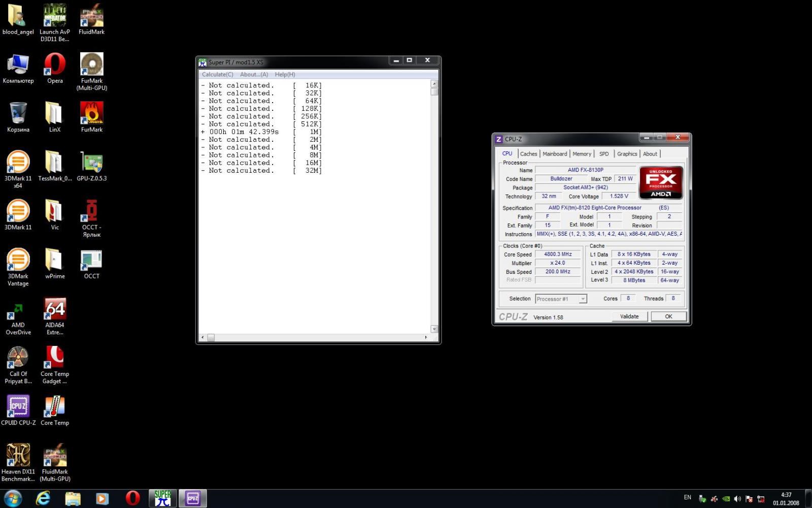Click Super PI vertical scrollbar up arrow
Image resolution: width=812 pixels, height=508 pixels.
click(x=434, y=84)
